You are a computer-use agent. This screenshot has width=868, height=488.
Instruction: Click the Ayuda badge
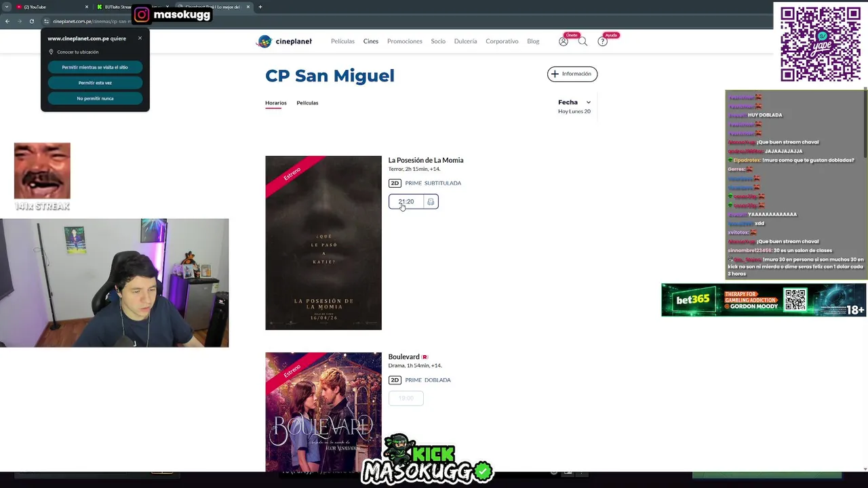611,35
